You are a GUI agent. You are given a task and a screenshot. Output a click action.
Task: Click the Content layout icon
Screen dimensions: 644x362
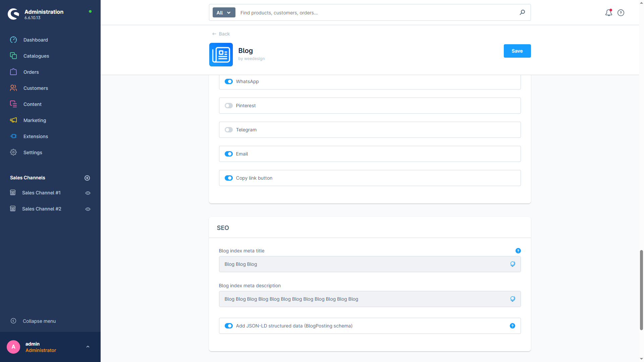(13, 104)
